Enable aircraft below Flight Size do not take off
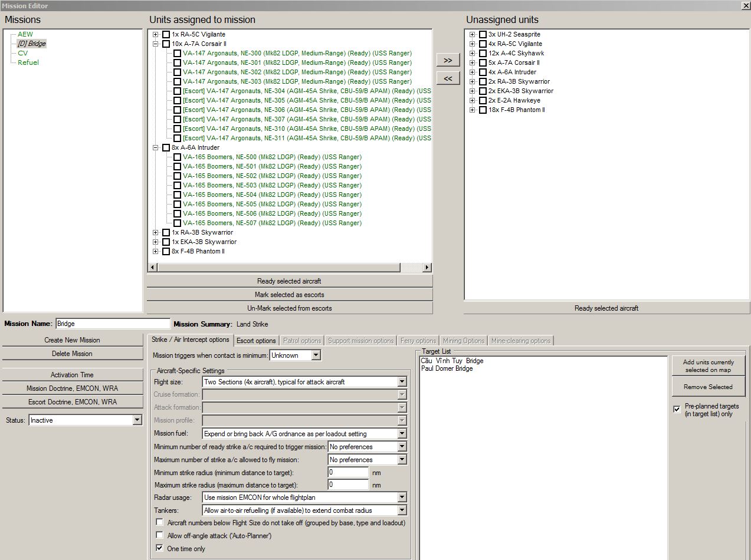Viewport: 751px width, 560px height. coord(159,522)
